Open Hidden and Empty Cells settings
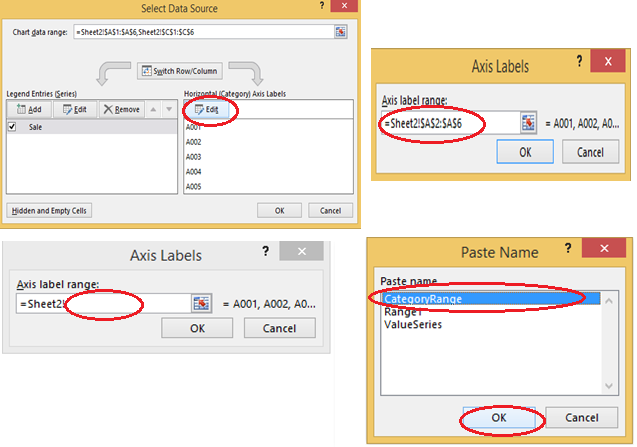637x447 pixels. pyautogui.click(x=50, y=211)
